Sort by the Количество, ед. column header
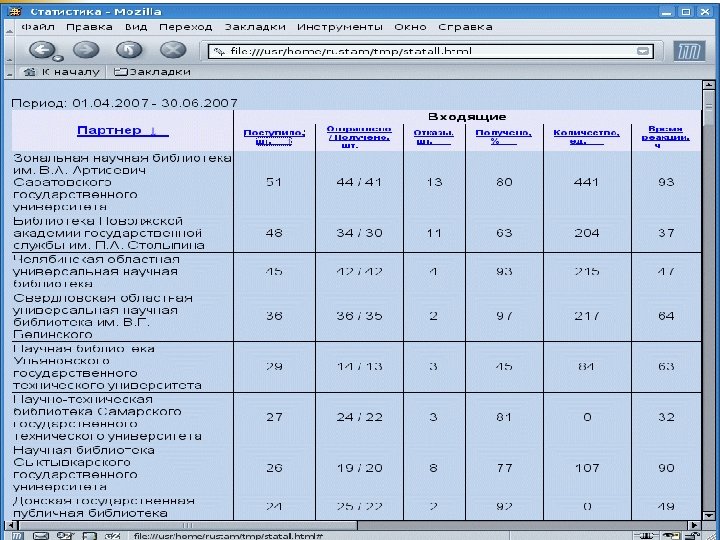Image resolution: width=720 pixels, height=540 pixels. click(x=586, y=137)
